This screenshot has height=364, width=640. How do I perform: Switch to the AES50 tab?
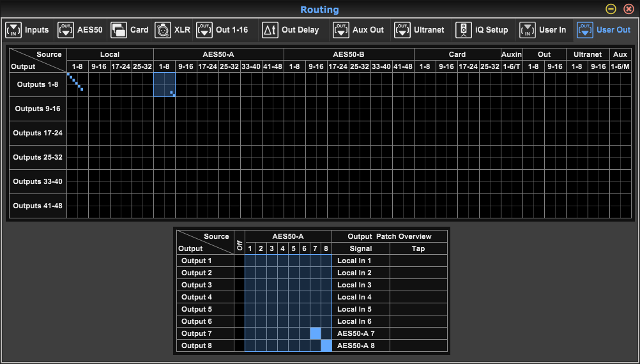(80, 30)
